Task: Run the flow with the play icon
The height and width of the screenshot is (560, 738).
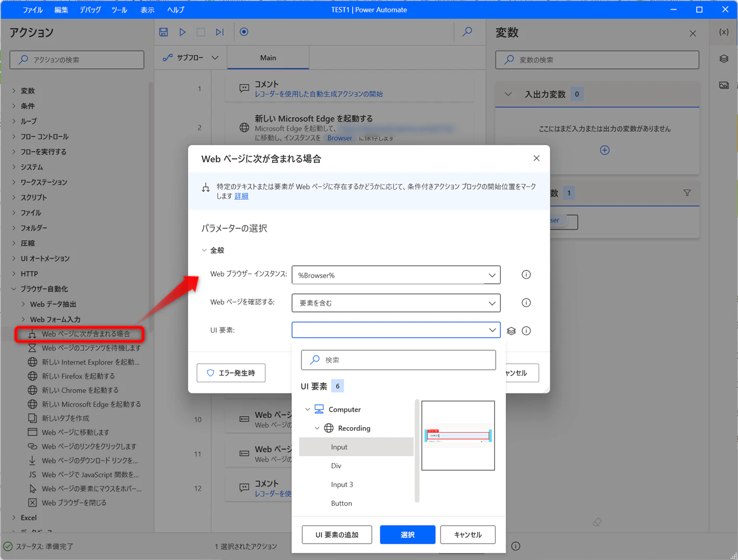Action: [x=182, y=32]
